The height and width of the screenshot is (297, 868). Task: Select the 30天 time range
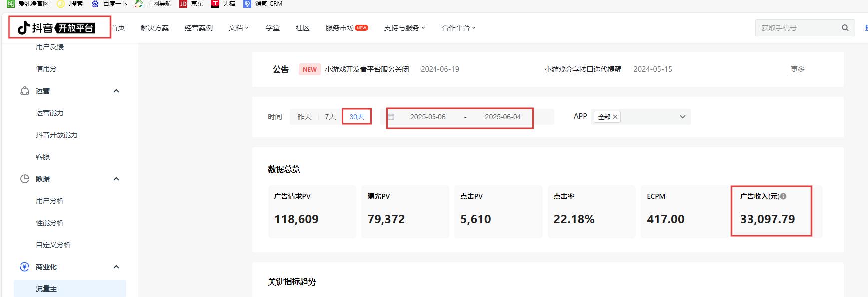pos(357,117)
